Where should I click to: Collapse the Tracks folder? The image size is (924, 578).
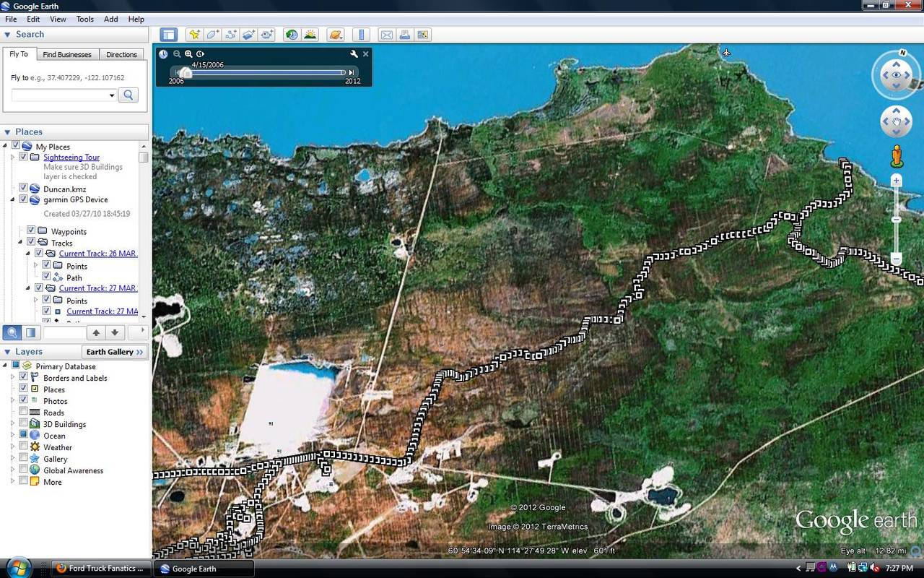21,243
